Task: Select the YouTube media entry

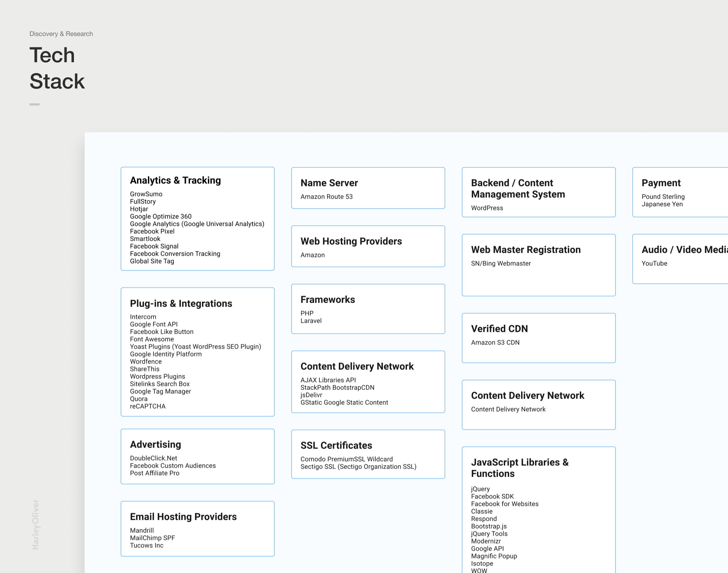Action: point(654,264)
